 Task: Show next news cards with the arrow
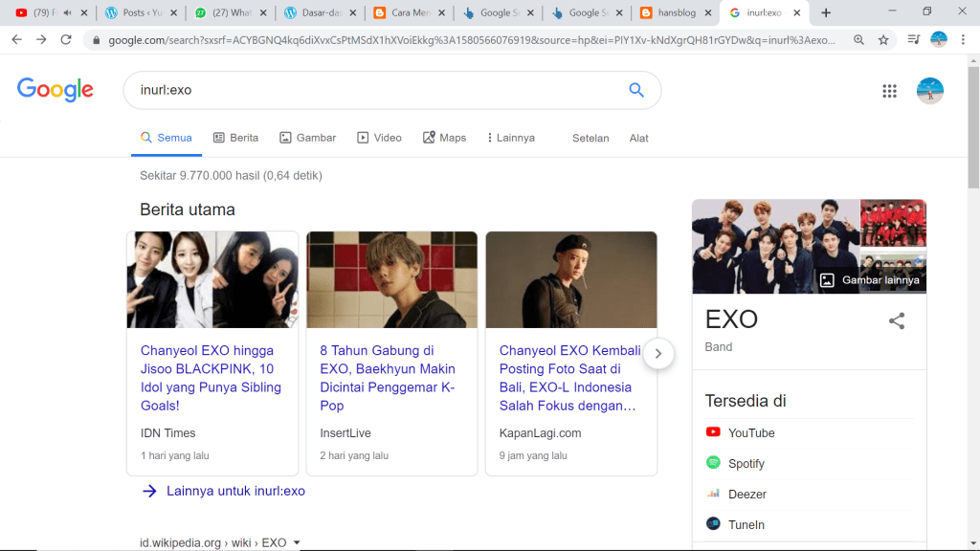658,353
